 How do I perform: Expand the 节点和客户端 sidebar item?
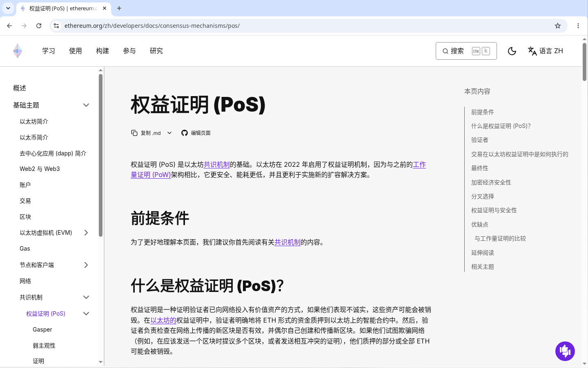pyautogui.click(x=86, y=265)
